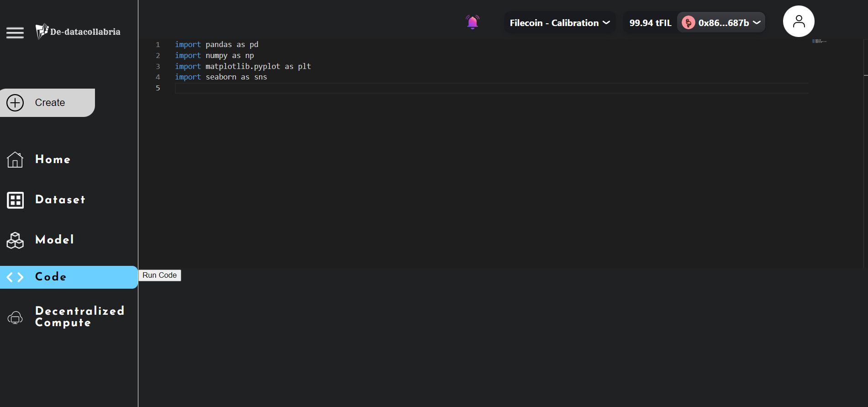Click the Code angle-brackets icon

15,277
